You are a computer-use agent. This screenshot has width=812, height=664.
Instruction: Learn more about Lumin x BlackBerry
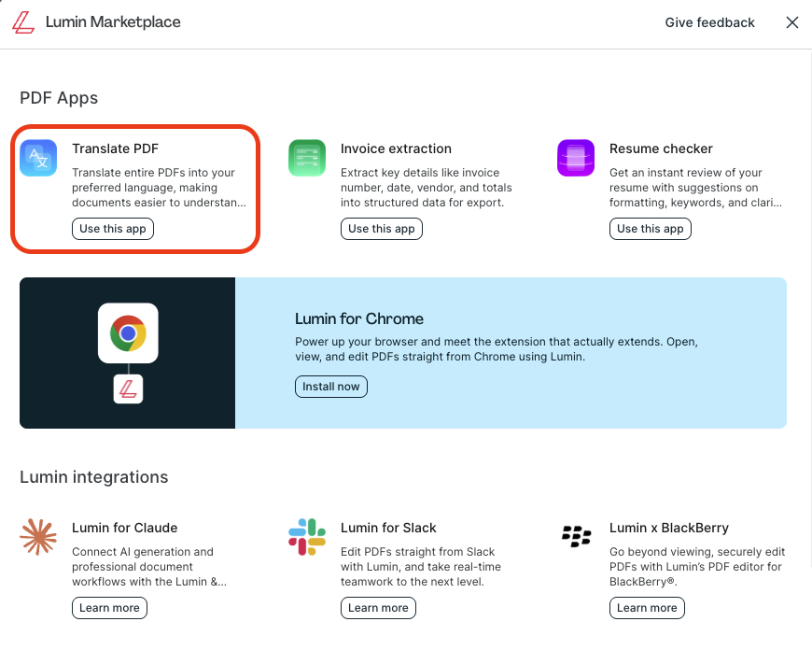coord(647,608)
